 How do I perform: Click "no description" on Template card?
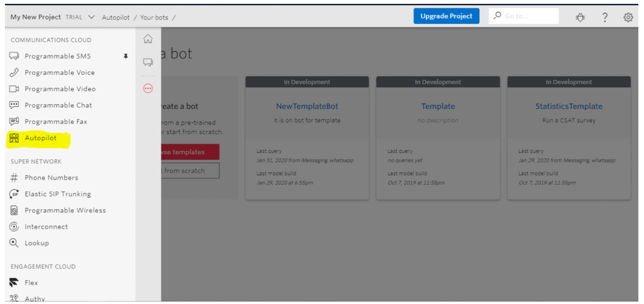(x=438, y=120)
